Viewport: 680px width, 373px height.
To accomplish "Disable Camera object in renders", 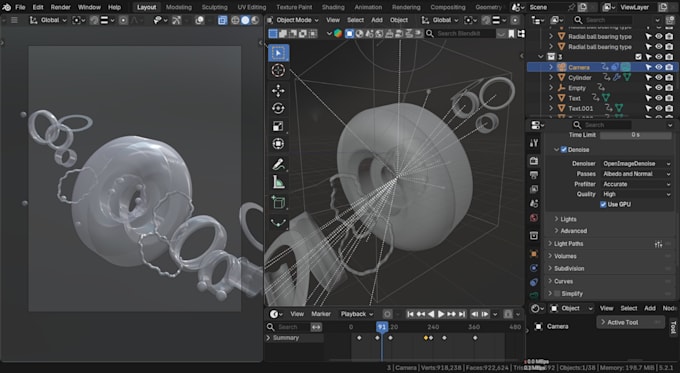I will click(x=669, y=67).
